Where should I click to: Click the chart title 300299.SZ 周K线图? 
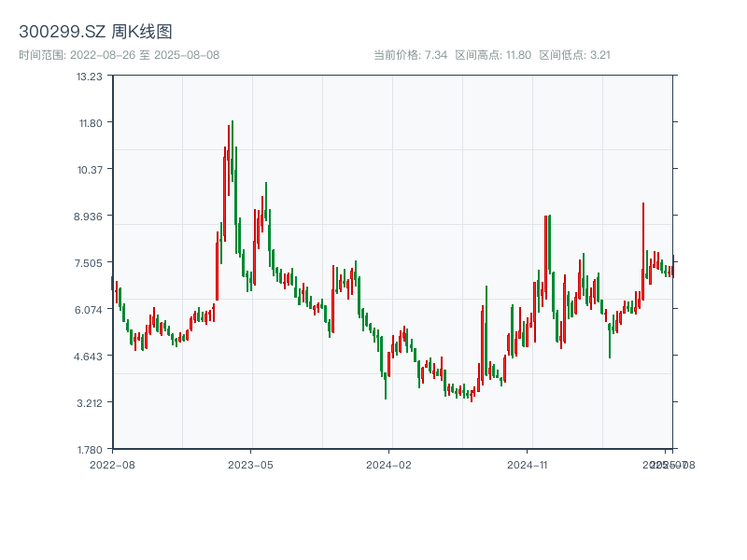(95, 32)
